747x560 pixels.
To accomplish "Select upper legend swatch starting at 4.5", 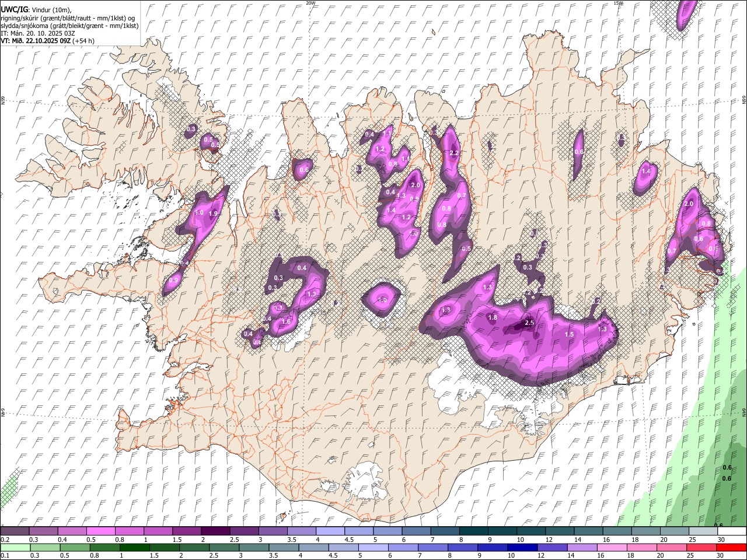I will [x=358, y=531].
